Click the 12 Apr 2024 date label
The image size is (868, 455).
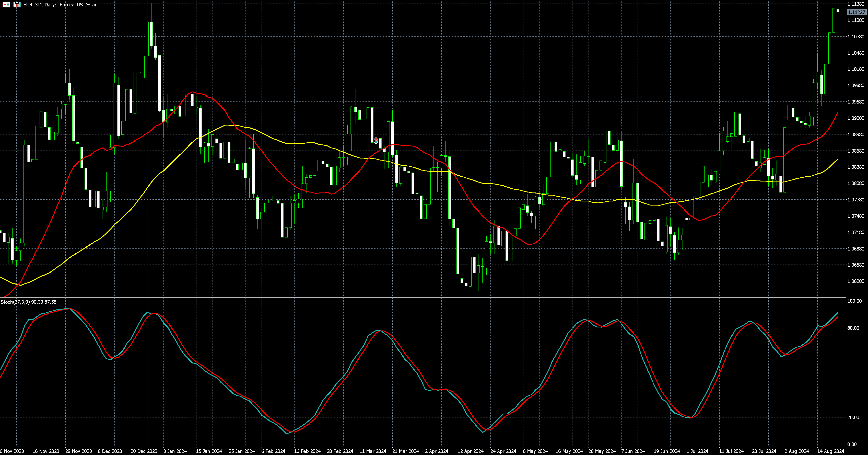(x=470, y=451)
